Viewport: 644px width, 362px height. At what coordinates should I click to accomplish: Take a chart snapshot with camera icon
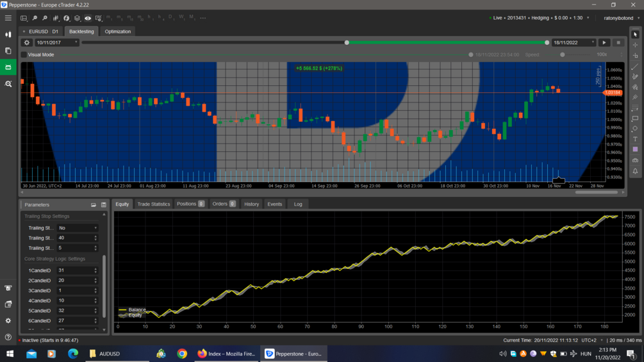pos(635,160)
